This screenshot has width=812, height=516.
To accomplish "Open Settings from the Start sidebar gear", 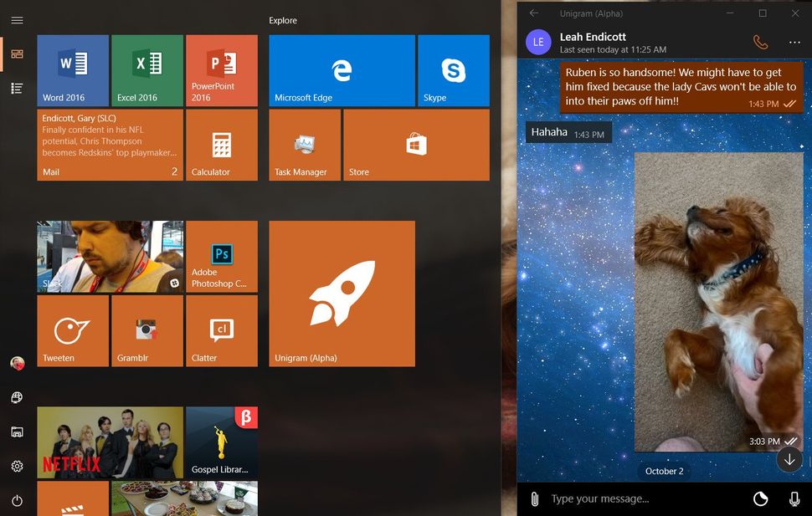I will click(x=17, y=466).
